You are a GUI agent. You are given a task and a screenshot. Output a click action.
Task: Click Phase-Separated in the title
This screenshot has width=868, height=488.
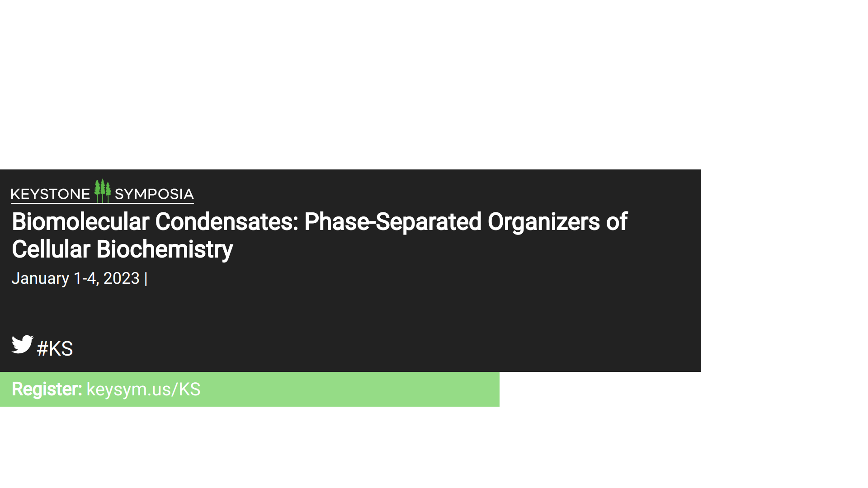coord(393,222)
